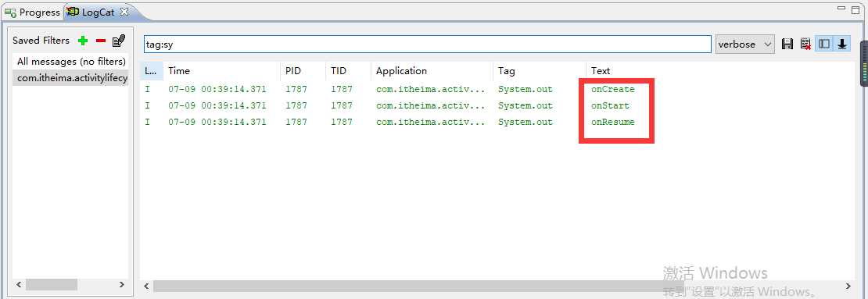Select the onStart log entry

[x=497, y=105]
